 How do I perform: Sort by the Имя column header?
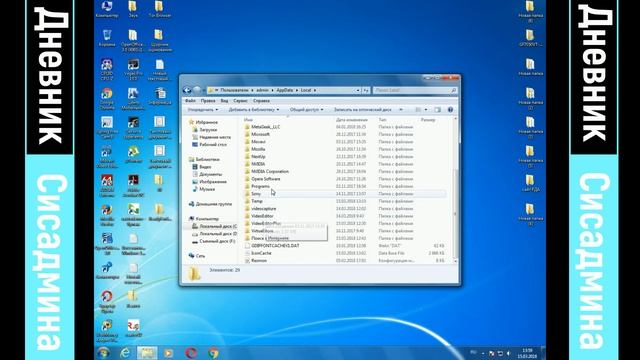[248, 120]
